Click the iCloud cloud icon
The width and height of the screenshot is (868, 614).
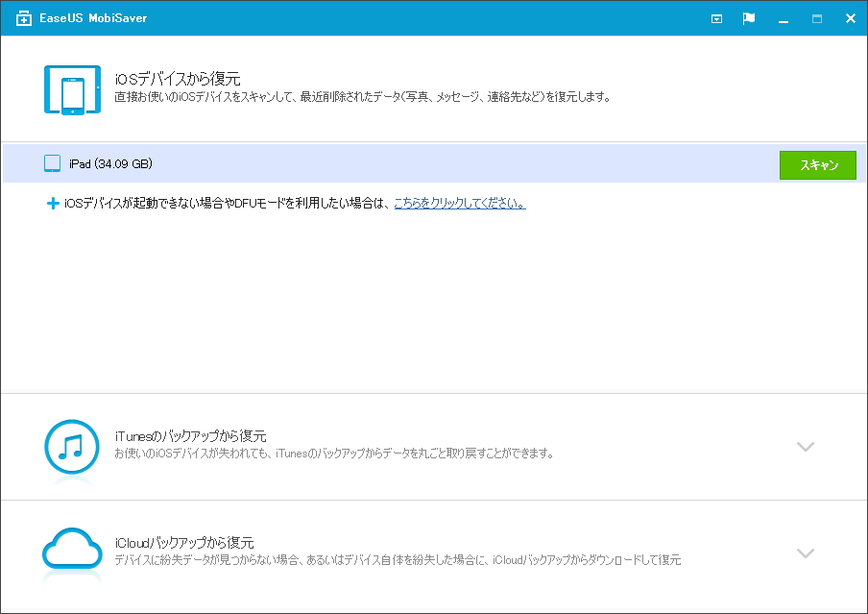73,549
